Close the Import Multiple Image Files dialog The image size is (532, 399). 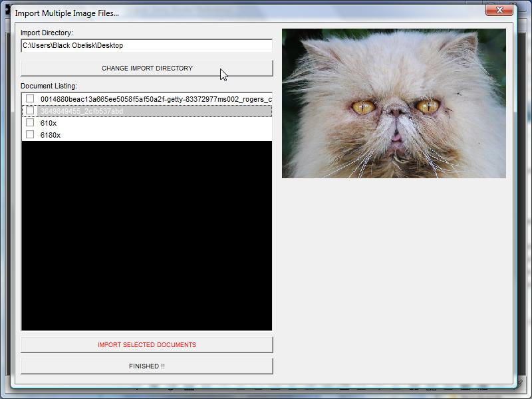[x=499, y=10]
